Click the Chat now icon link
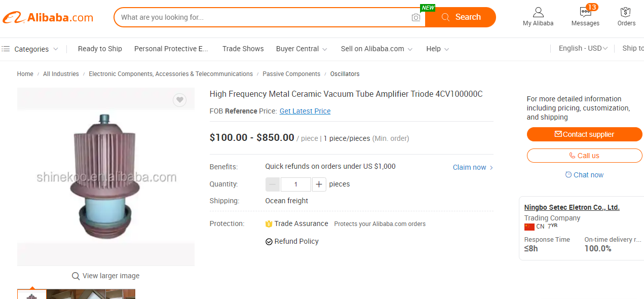644x299 pixels. 569,175
